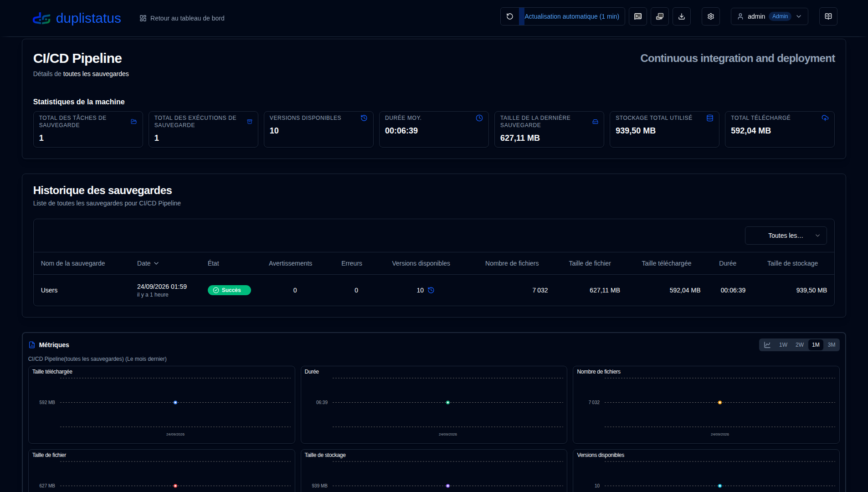Open the overlapping-screens icon in the top bar
This screenshot has width=868, height=492.
pos(660,16)
